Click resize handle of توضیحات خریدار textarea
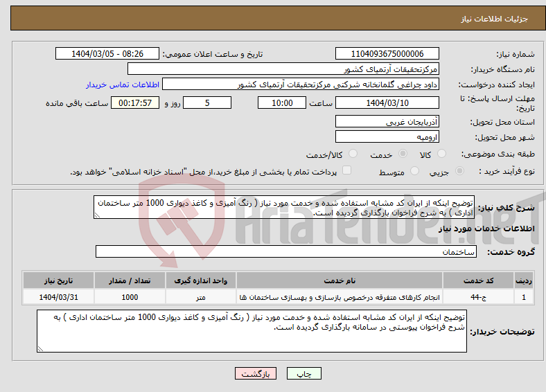The height and width of the screenshot is (392, 546). (x=41, y=348)
